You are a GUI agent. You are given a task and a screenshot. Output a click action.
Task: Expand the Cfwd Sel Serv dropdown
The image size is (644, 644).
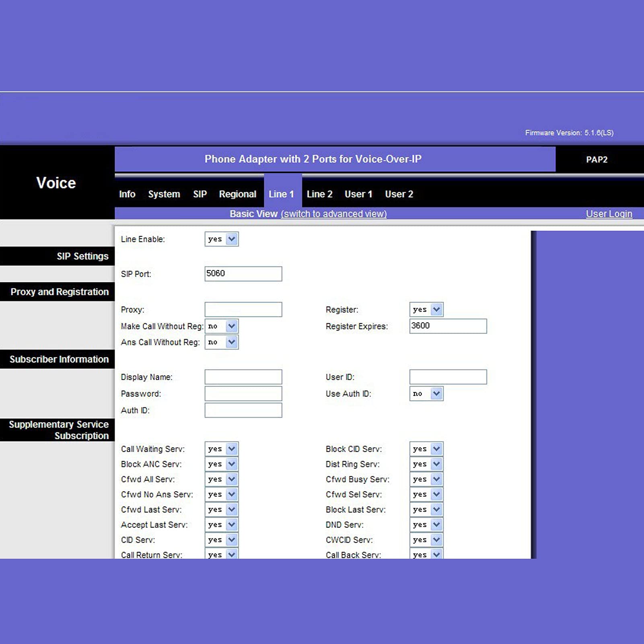coord(426,494)
